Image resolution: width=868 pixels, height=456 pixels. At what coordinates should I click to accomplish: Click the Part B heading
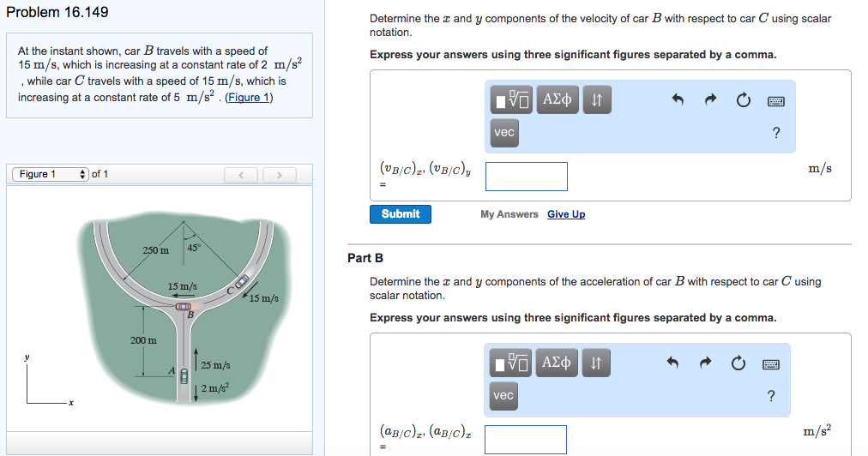(x=365, y=258)
